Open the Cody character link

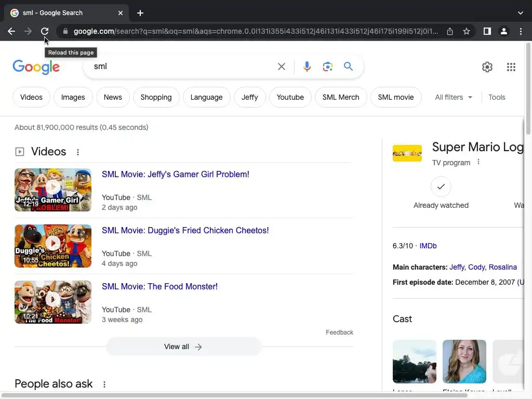(476, 267)
